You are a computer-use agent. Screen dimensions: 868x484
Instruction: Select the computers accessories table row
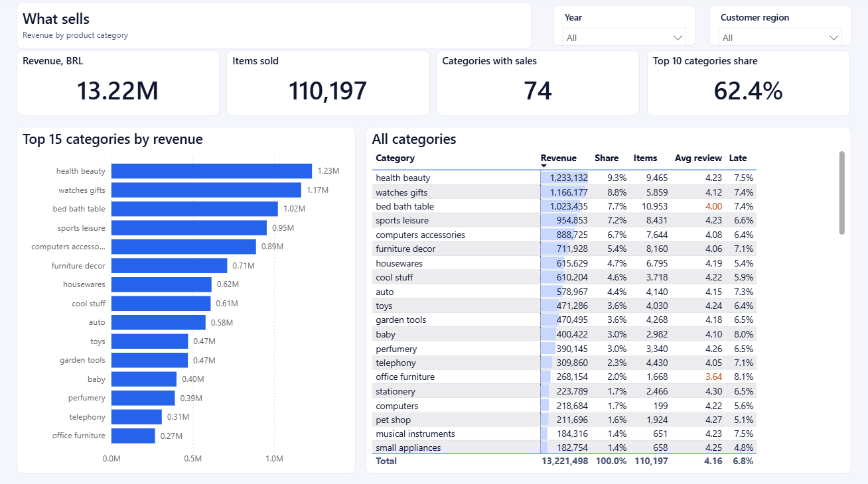coord(564,235)
